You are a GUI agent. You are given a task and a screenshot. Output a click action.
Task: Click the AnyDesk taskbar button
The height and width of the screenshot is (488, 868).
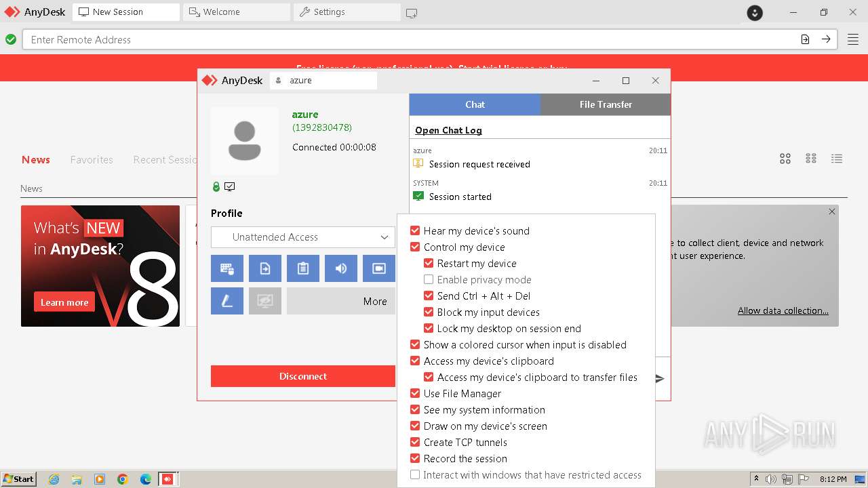(167, 479)
